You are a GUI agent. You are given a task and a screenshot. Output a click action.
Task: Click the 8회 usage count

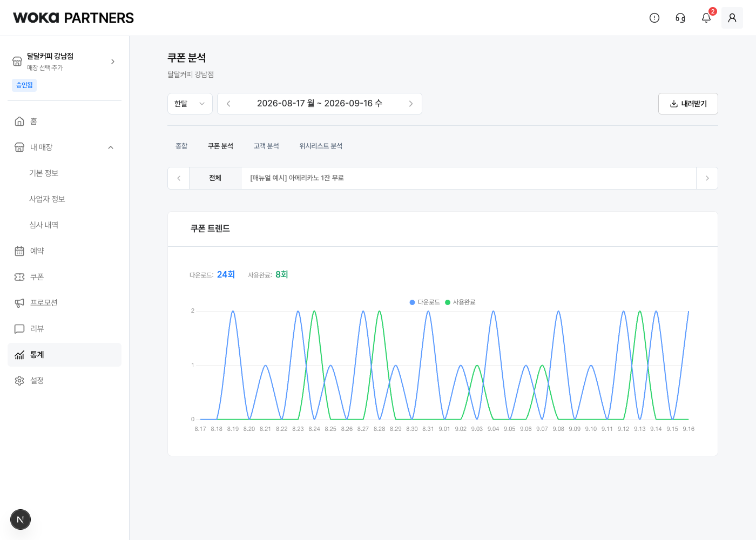point(282,275)
